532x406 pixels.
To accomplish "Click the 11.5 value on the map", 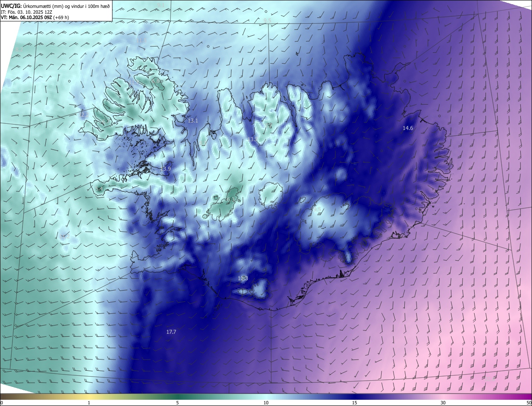I will pyautogui.click(x=141, y=41).
